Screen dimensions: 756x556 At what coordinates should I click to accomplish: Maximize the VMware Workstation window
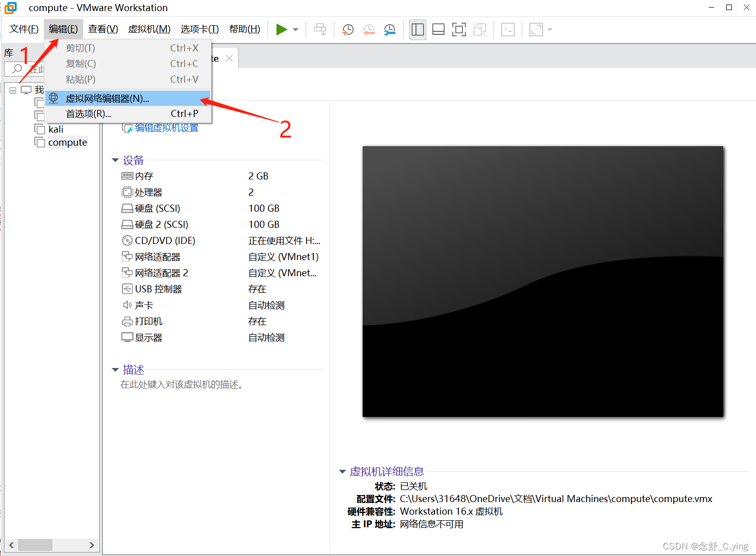pyautogui.click(x=729, y=7)
